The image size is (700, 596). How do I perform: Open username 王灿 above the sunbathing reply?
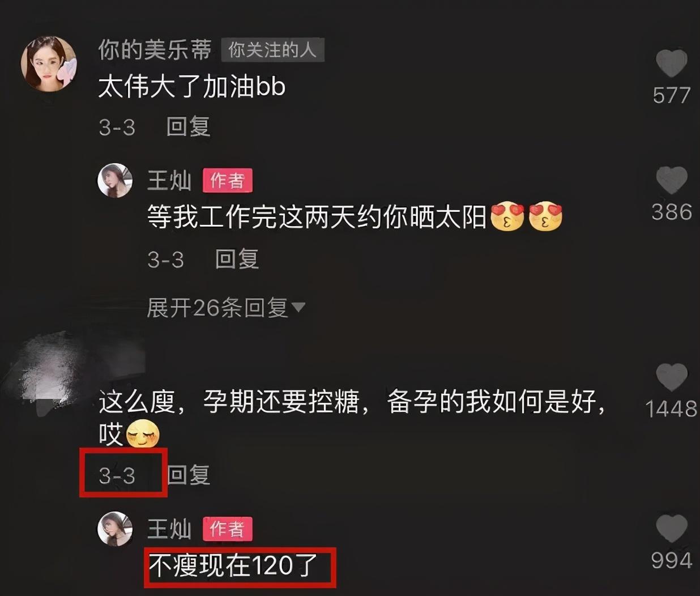pos(169,181)
